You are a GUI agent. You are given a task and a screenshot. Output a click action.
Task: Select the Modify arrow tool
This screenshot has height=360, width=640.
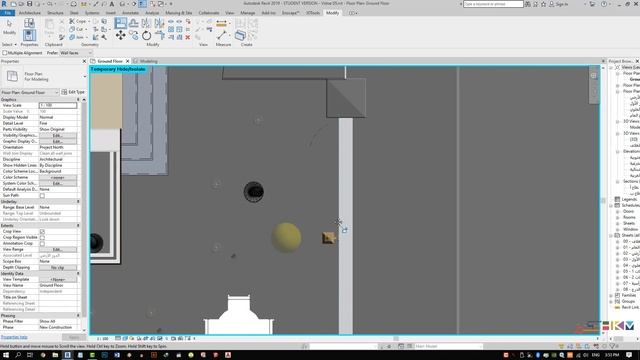pyautogui.click(x=9, y=27)
